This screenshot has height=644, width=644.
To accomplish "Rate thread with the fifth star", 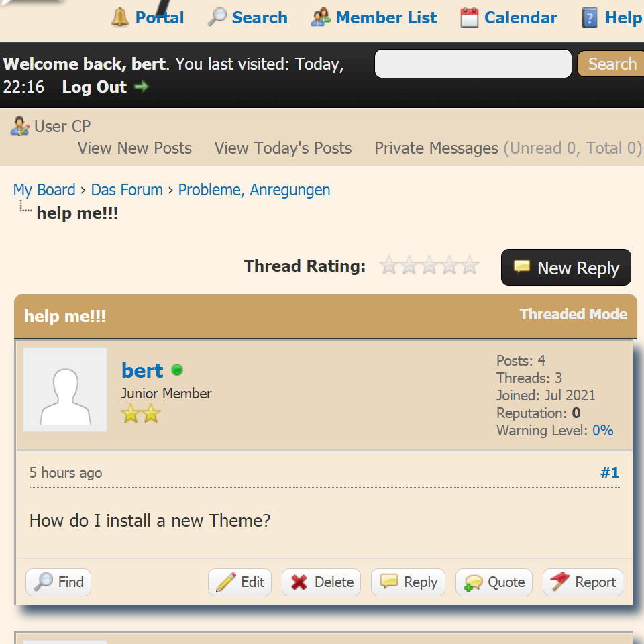I will (x=470, y=266).
